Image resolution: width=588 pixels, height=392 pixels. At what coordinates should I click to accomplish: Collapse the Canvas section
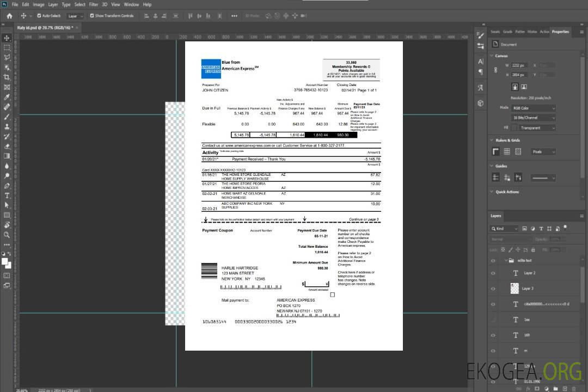(492, 56)
